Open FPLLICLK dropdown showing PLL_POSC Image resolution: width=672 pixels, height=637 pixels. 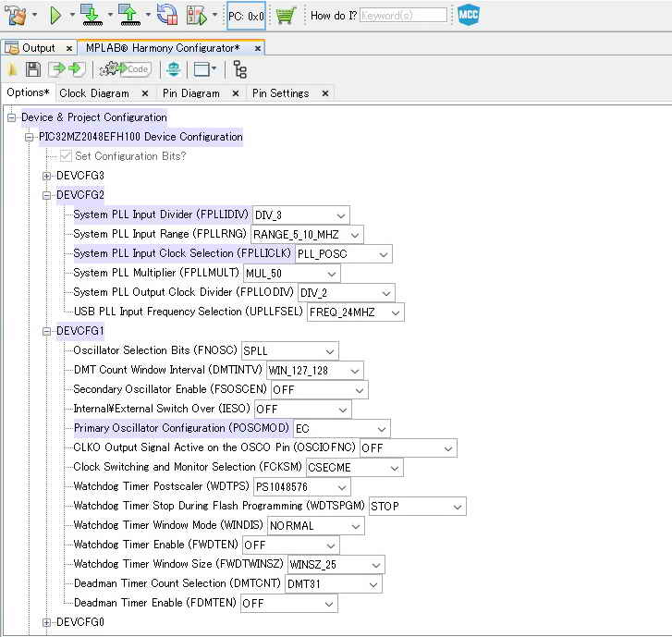[343, 254]
